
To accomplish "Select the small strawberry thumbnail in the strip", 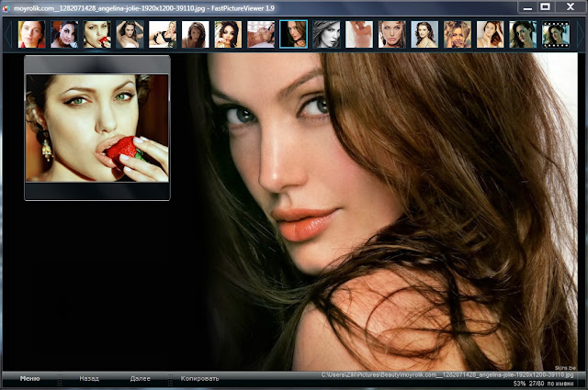I will tap(97, 34).
